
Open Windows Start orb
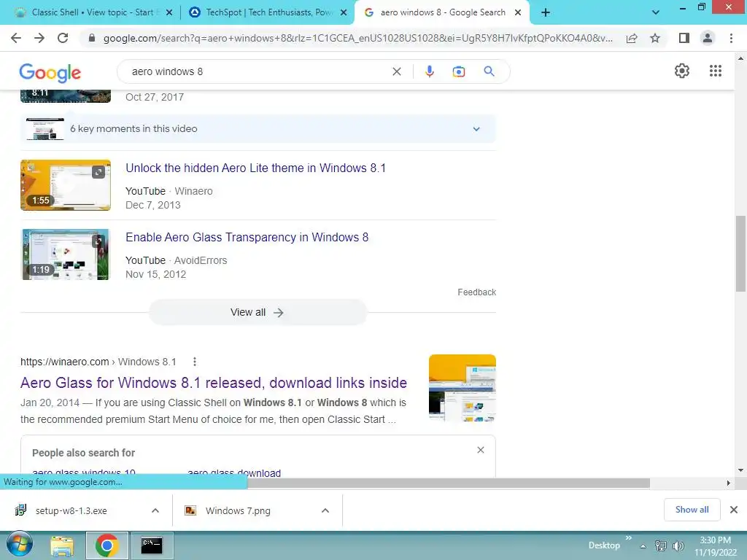(x=20, y=544)
